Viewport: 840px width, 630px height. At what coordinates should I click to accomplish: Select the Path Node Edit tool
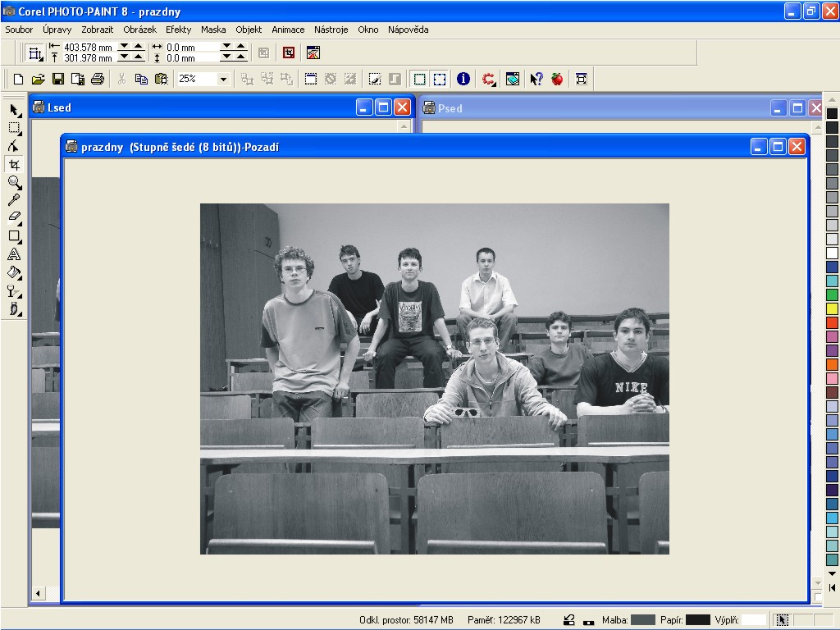pos(14,146)
